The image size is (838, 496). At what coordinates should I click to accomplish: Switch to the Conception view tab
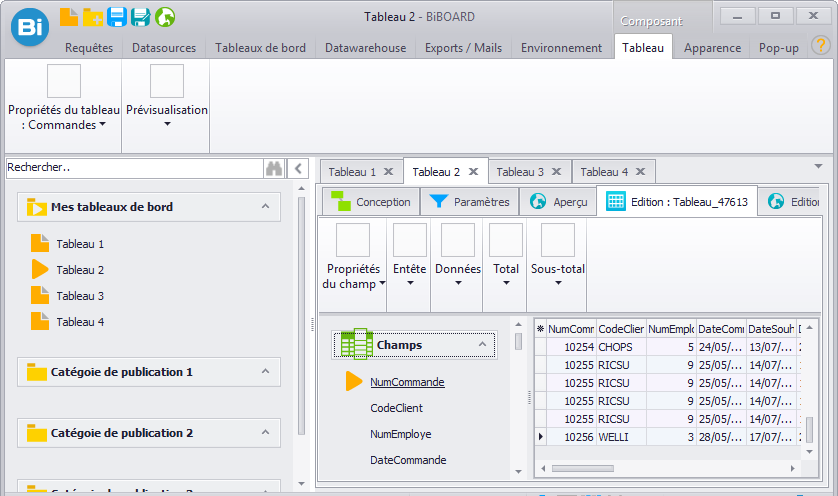(x=371, y=202)
